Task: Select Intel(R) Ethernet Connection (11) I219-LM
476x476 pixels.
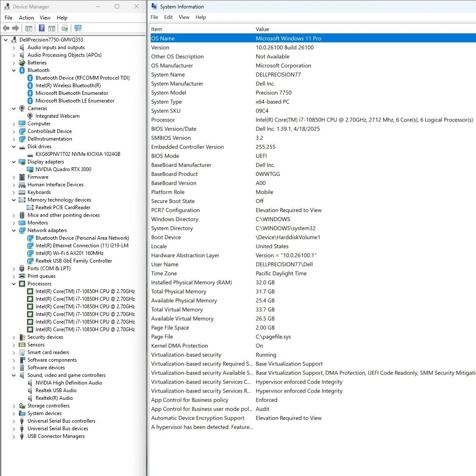Action: [x=82, y=246]
